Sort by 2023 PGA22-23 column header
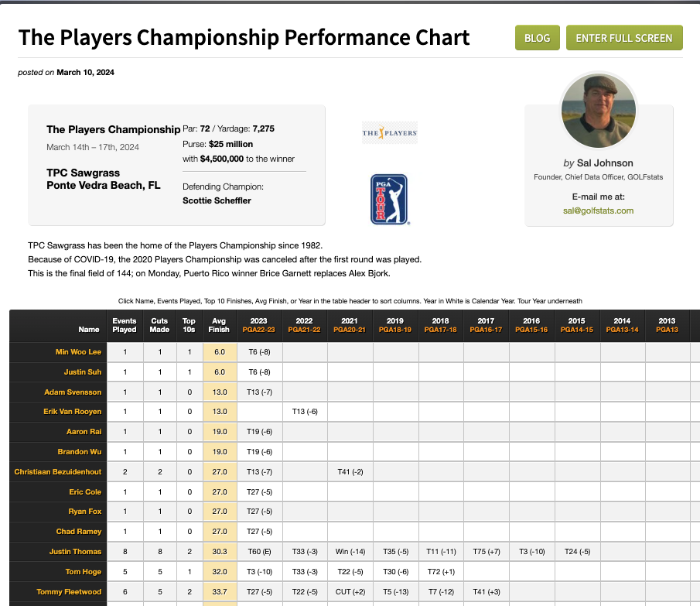700x606 pixels. tap(258, 325)
